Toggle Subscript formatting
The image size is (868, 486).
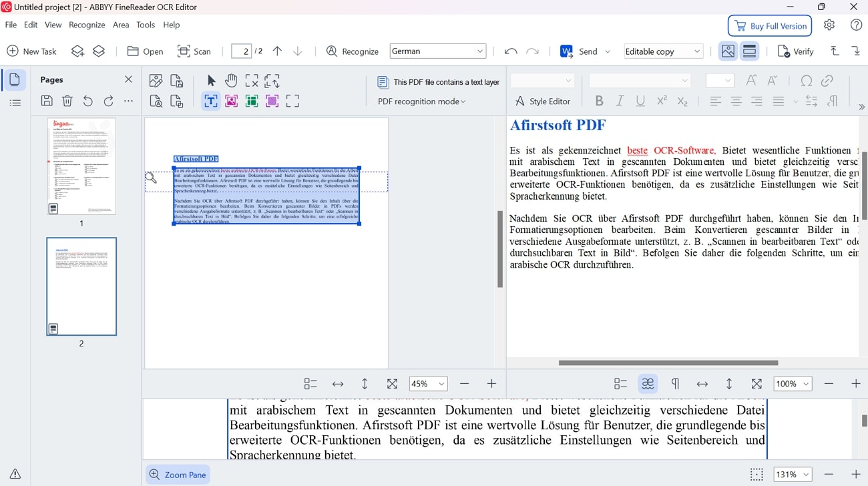pos(682,101)
